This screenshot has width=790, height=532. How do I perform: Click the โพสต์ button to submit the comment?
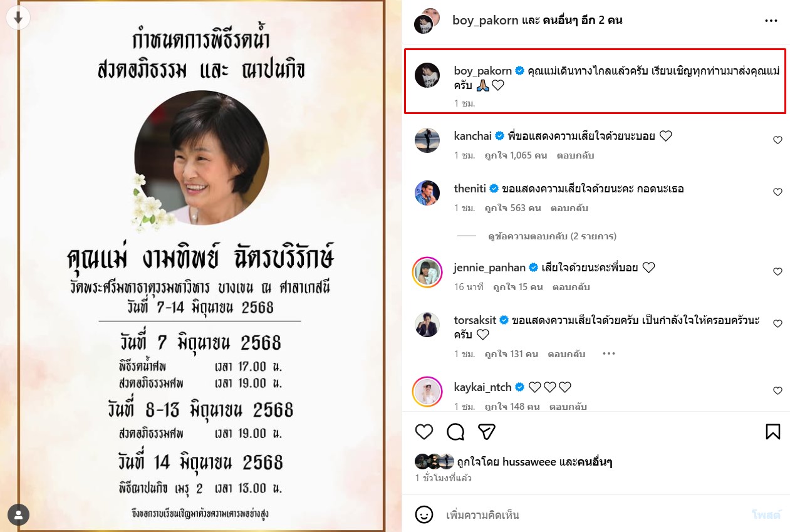tap(766, 515)
